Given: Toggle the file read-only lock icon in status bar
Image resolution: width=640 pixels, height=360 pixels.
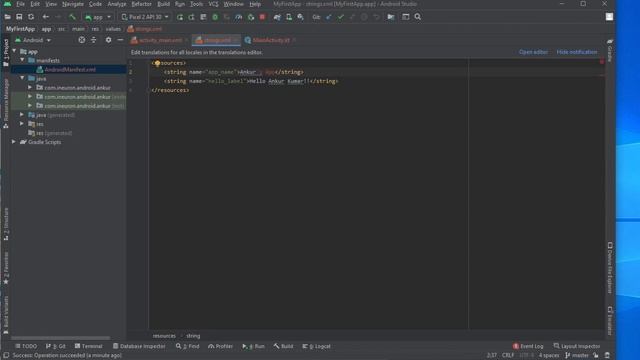Looking at the screenshot, I should (596, 356).
